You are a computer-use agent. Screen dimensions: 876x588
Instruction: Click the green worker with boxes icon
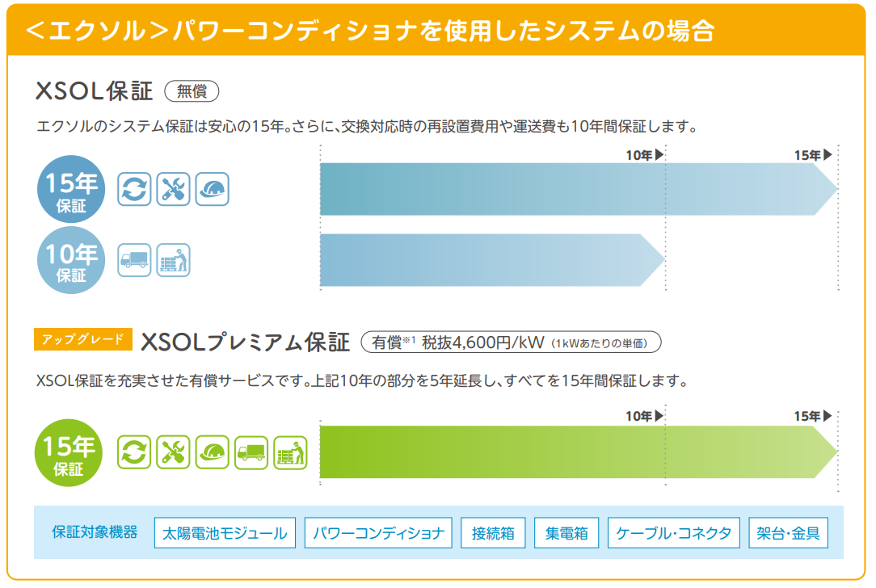pyautogui.click(x=290, y=451)
